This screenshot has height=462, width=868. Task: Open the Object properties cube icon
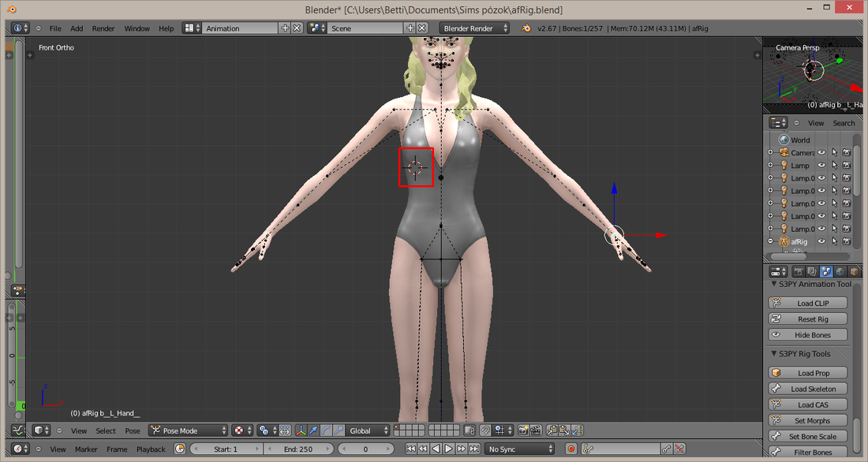click(854, 271)
